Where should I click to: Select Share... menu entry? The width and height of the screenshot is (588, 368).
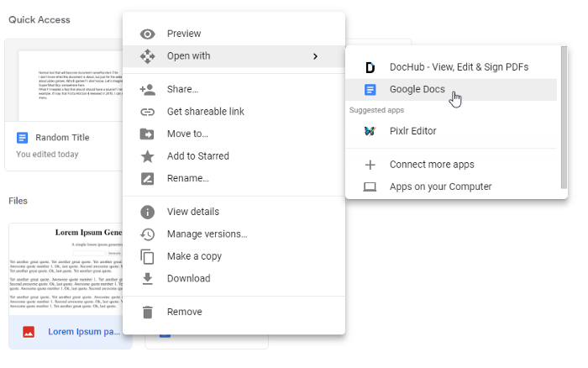234,89
